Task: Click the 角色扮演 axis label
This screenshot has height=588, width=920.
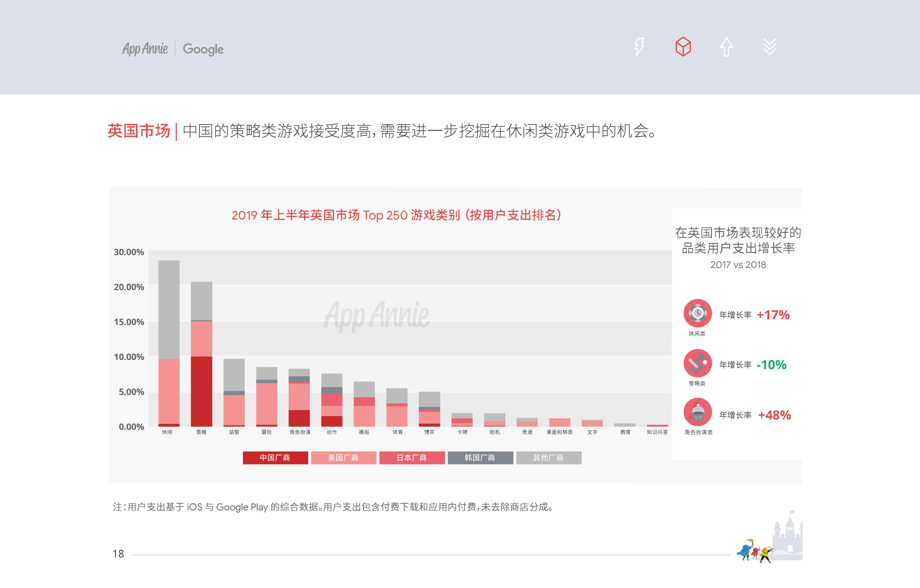Action: (300, 432)
